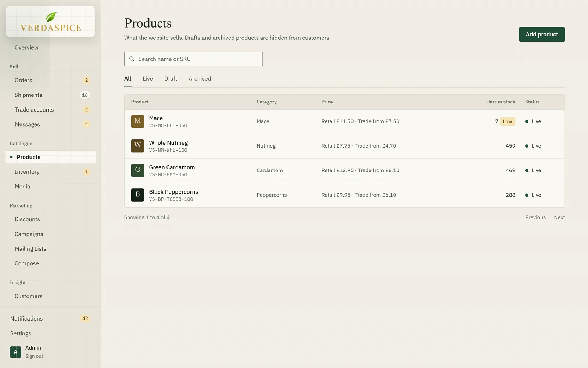
Task: Go to the Next page
Action: pos(559,217)
